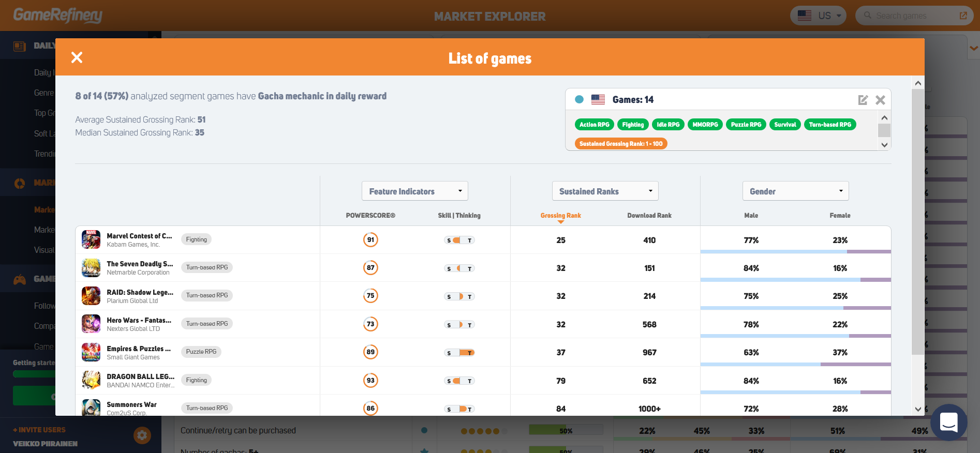The image size is (980, 453).
Task: Click the MMORPG genre tag
Action: pos(705,125)
